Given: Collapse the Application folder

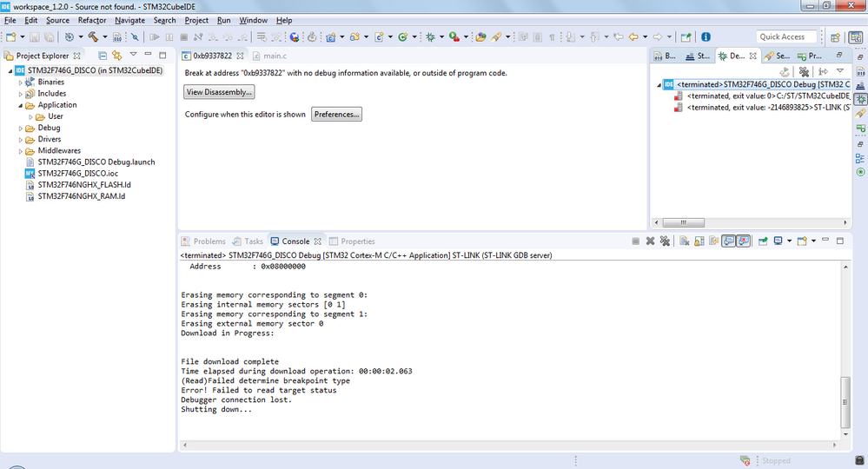Looking at the screenshot, I should point(21,105).
